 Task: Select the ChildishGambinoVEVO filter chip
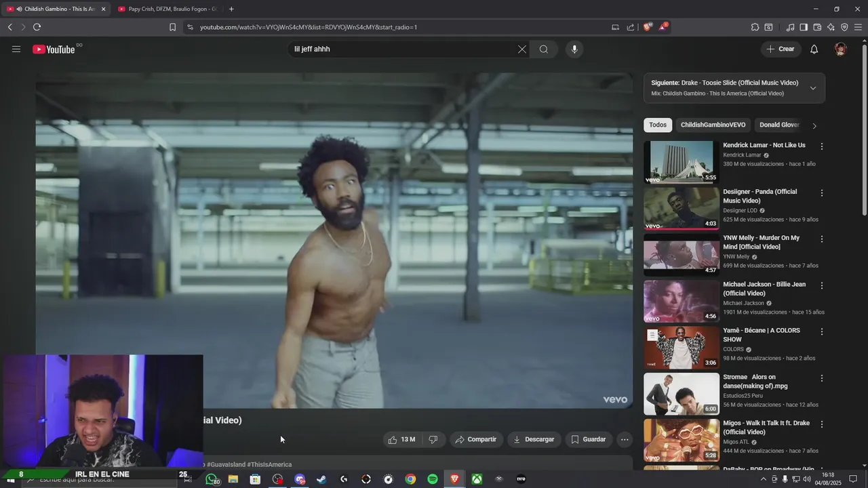713,125
